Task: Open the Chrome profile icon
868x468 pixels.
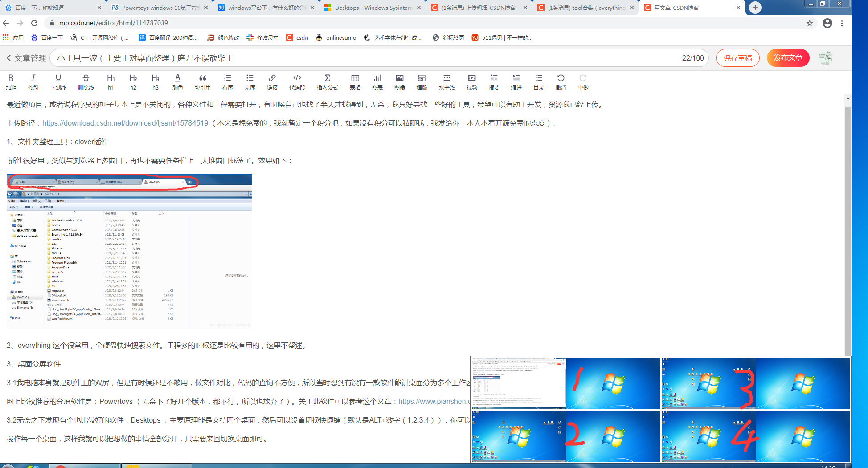Action: point(827,23)
